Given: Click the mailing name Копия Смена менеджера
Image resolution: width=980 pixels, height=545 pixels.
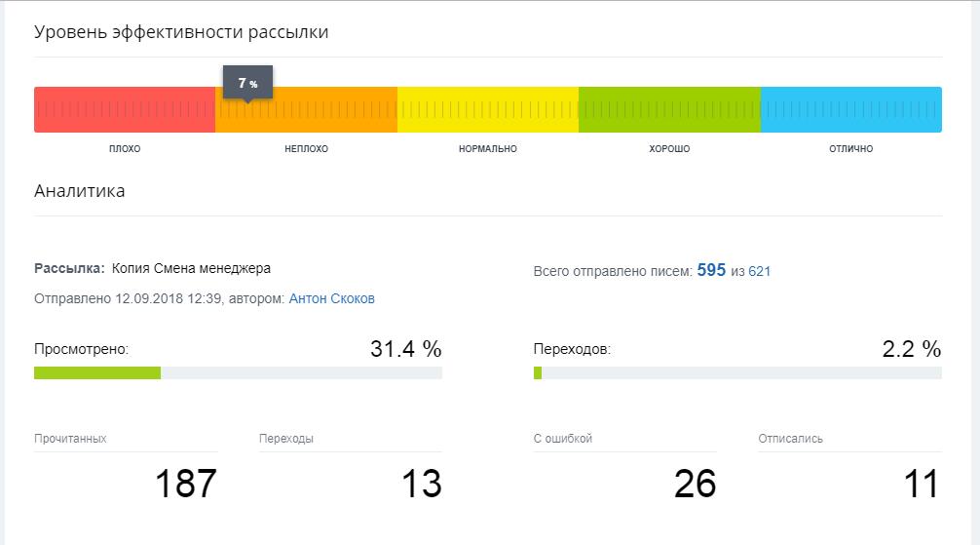Looking at the screenshot, I should [191, 268].
